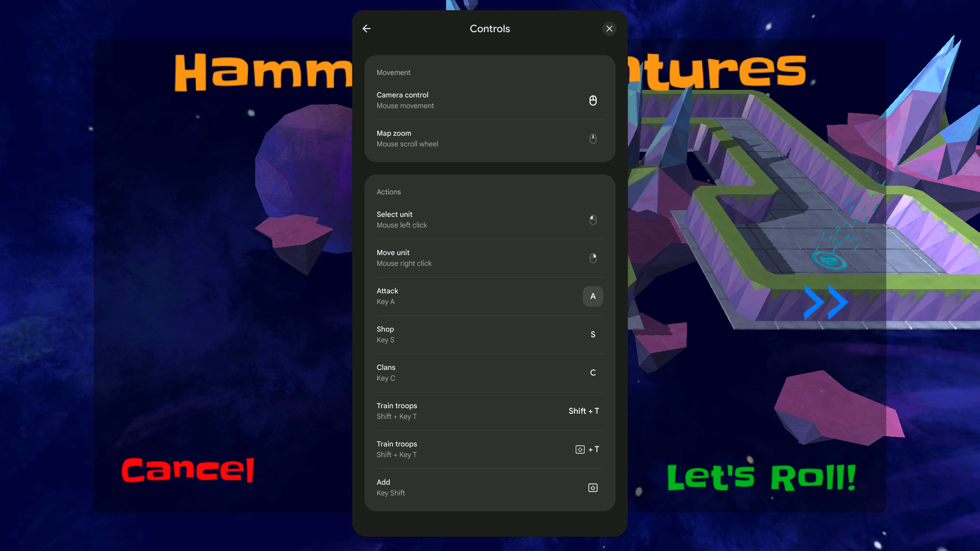This screenshot has width=980, height=551.
Task: Click the Train troops Shift+T icon
Action: [x=580, y=449]
